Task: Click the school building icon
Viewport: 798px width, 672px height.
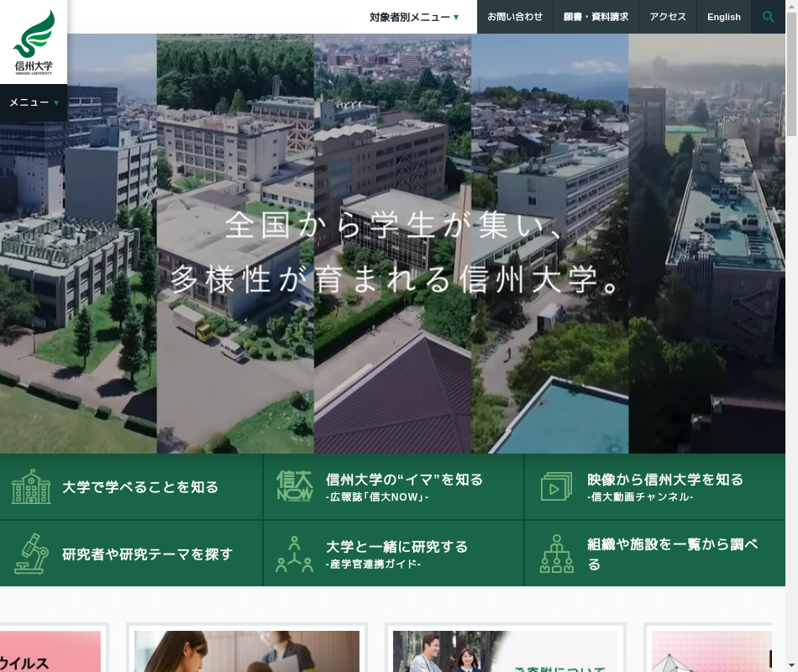Action: coord(31,487)
